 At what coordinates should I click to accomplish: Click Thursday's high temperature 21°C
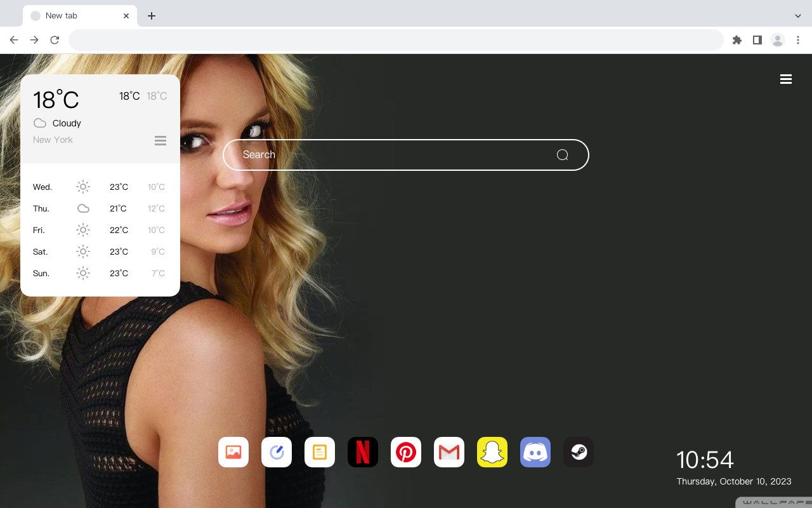118,208
